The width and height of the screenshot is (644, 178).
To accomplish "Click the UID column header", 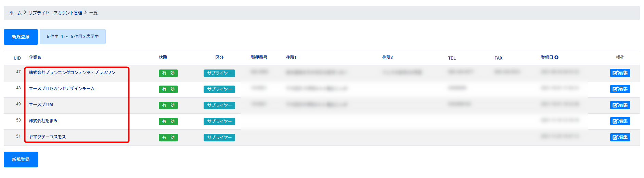I will (x=17, y=58).
